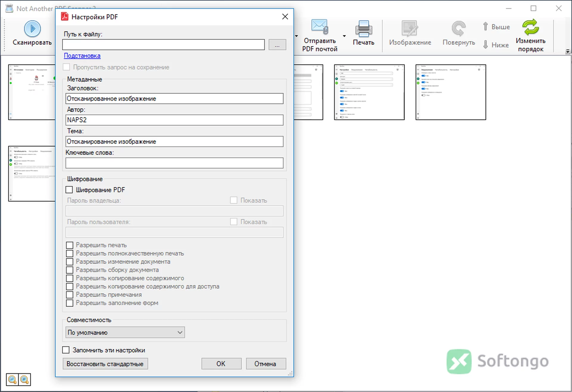Viewport: 572px width, 392px height.
Task: Open the Подстановка link
Action: tap(82, 56)
